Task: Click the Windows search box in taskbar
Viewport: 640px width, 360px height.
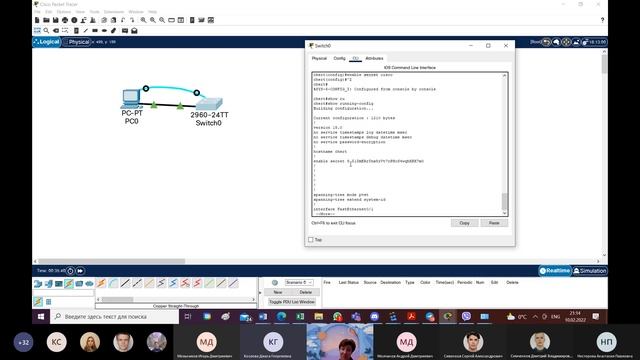Action: [x=115, y=316]
